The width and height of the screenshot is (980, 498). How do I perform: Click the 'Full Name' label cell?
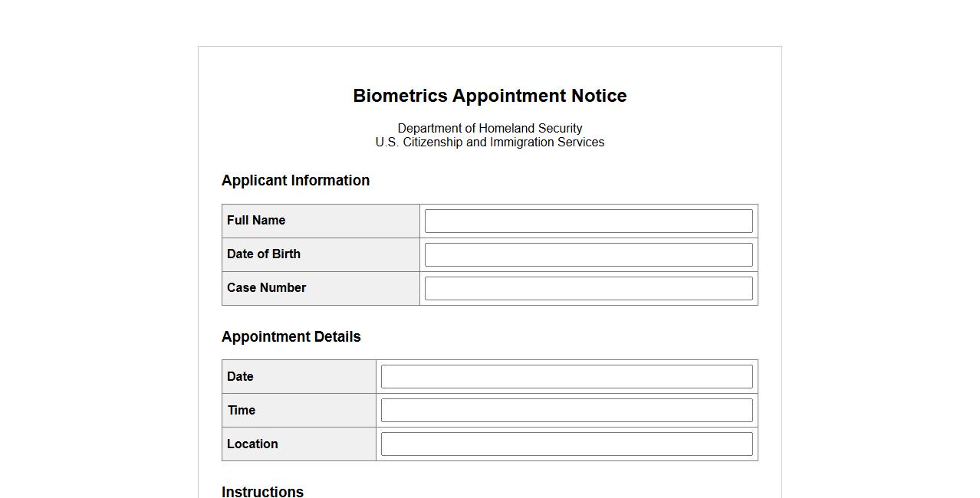click(x=256, y=221)
